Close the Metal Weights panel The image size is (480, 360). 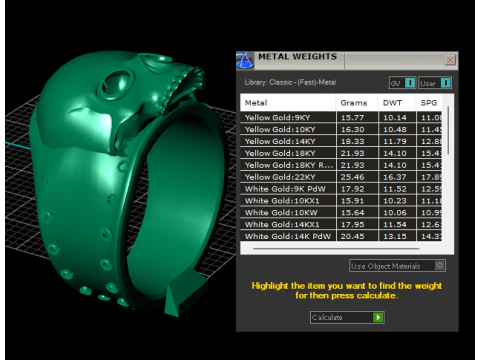point(450,60)
